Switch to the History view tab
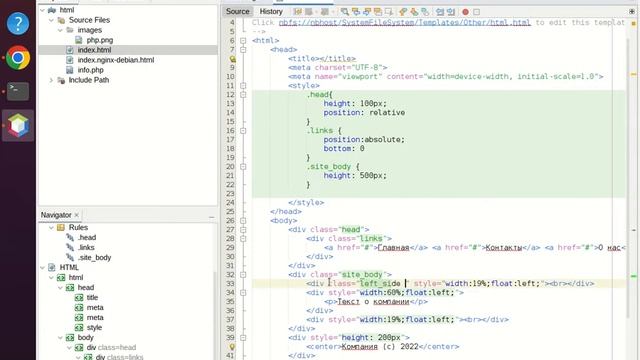 [x=271, y=11]
